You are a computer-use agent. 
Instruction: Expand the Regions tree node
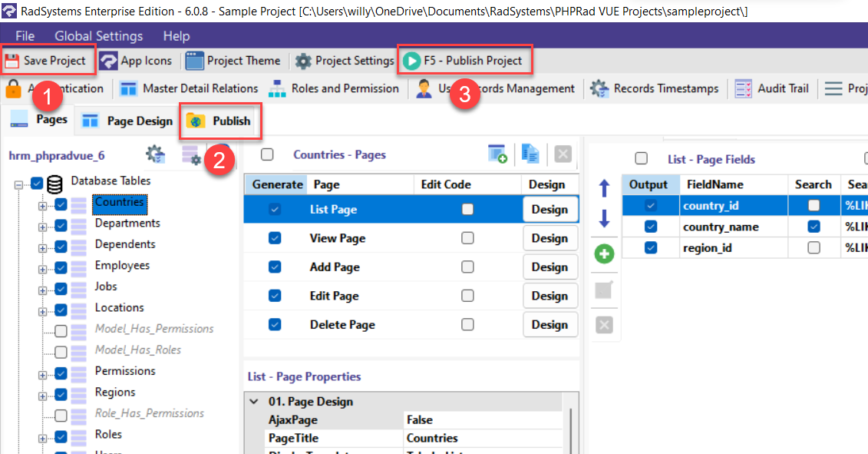tap(43, 396)
